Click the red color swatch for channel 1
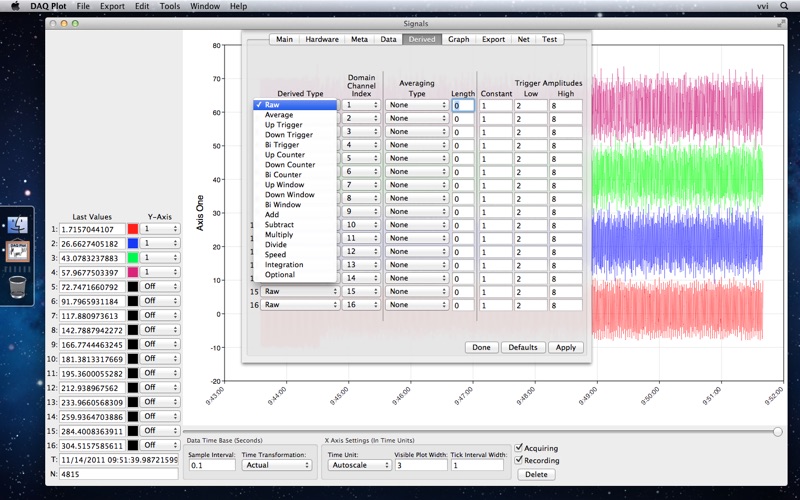The image size is (800, 500). (x=133, y=229)
